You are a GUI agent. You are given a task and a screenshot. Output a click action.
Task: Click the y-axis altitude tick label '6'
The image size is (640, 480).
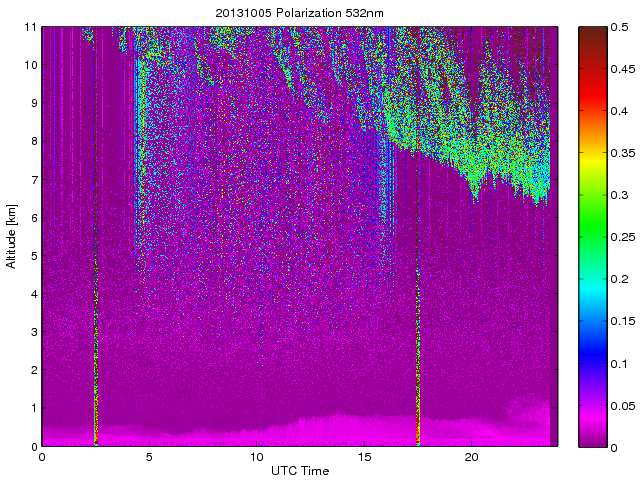pyautogui.click(x=33, y=218)
